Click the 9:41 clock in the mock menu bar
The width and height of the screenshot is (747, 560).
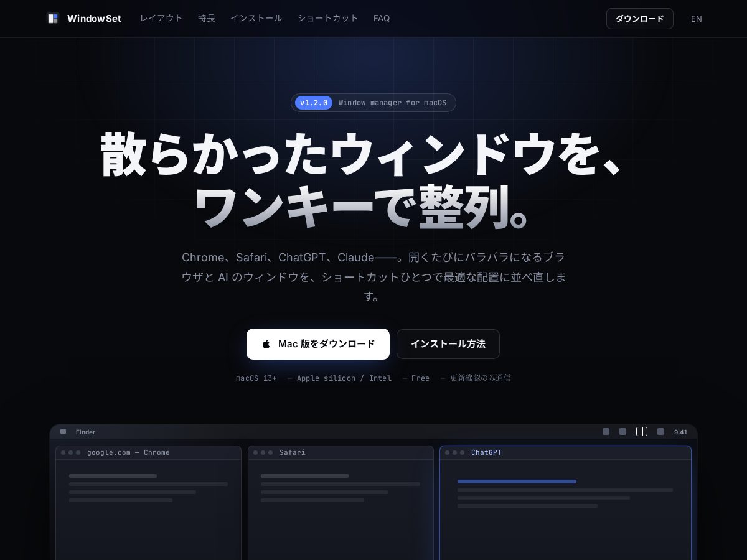pos(680,432)
